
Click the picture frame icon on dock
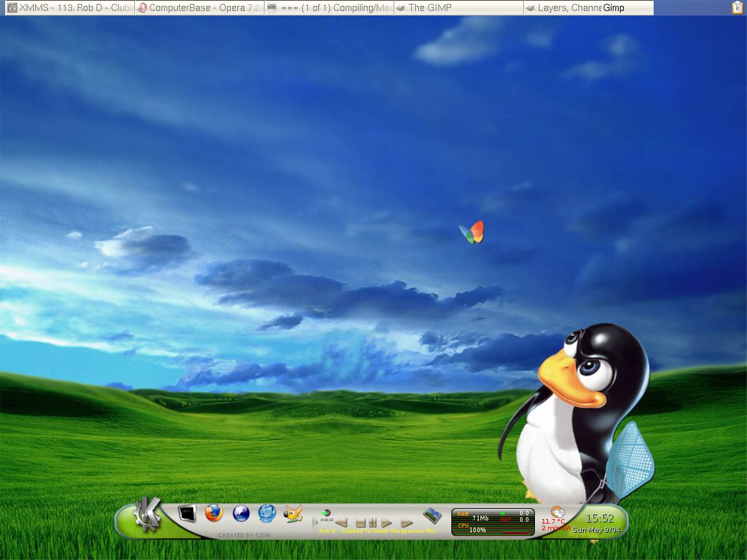pyautogui.click(x=432, y=515)
